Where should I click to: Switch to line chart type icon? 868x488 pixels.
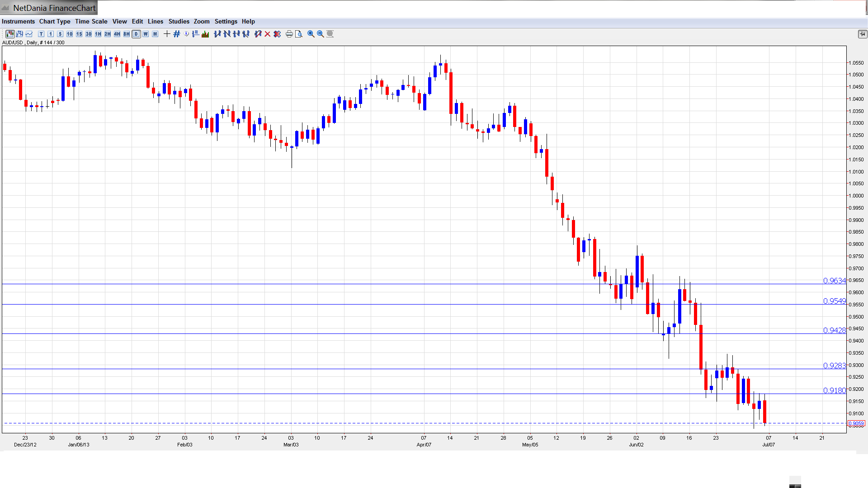pos(29,34)
